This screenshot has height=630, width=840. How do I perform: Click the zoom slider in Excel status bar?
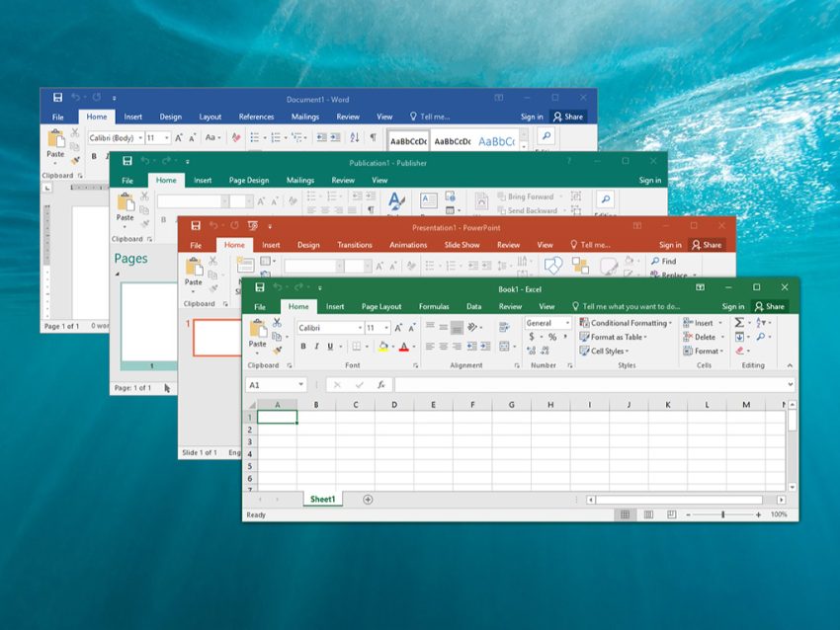pos(722,514)
